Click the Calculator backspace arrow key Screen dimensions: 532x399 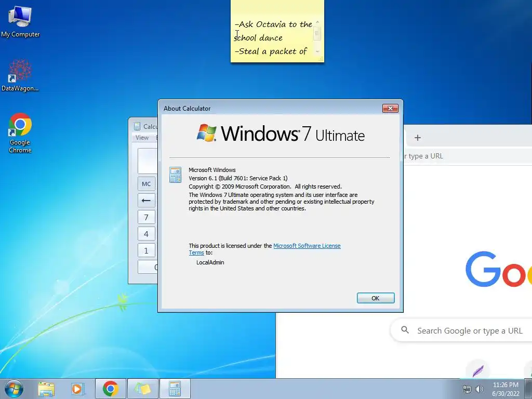[x=146, y=201]
